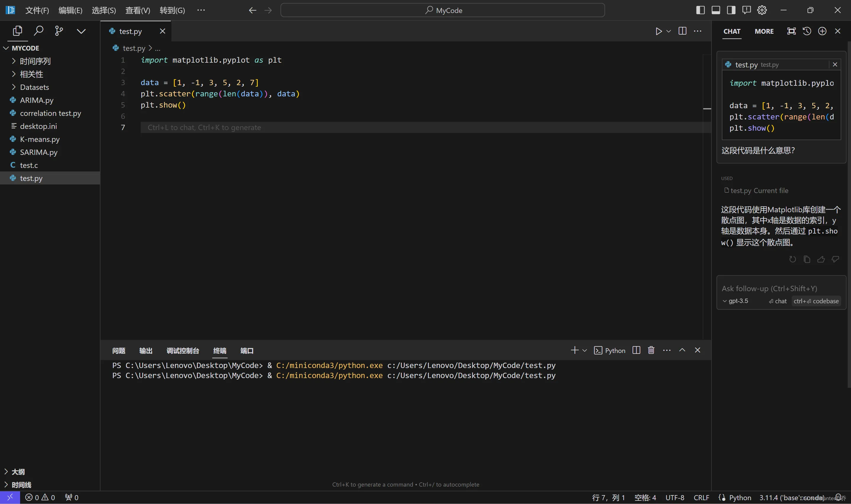This screenshot has width=851, height=504.
Task: Open the 文件(F) menu
Action: 37,11
